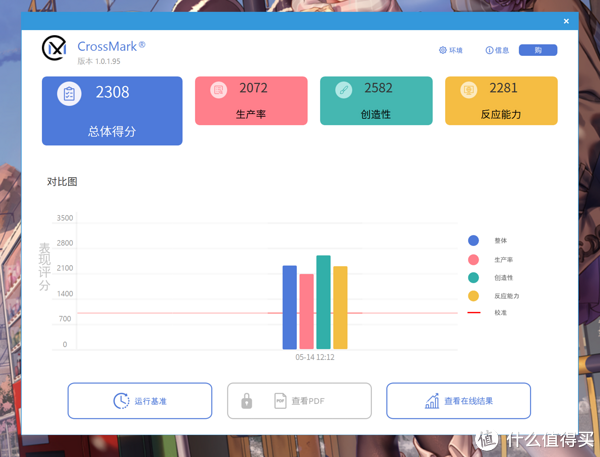Select the 总体得分 2308 score card
The height and width of the screenshot is (457, 600).
coord(112,111)
